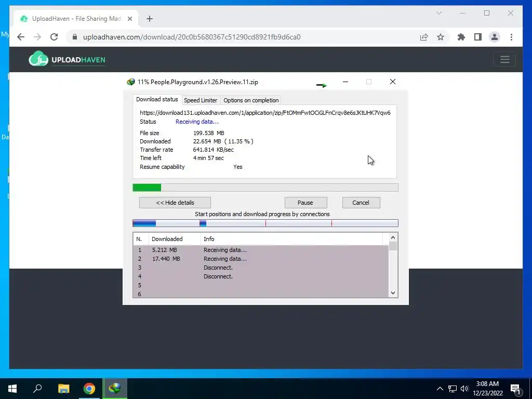Image resolution: width=532 pixels, height=399 pixels.
Task: Switch to Options on completion tab
Action: [x=251, y=100]
